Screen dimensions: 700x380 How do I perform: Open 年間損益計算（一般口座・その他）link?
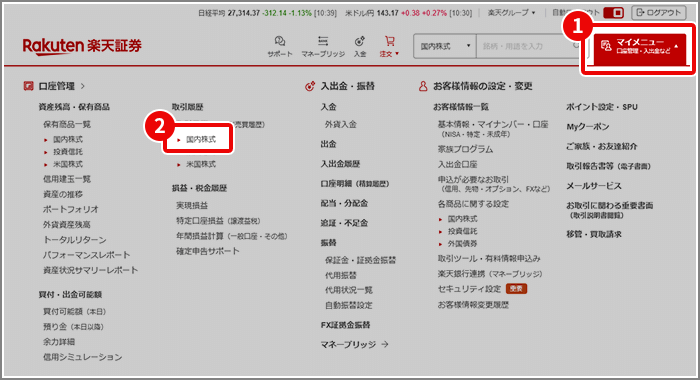[232, 236]
